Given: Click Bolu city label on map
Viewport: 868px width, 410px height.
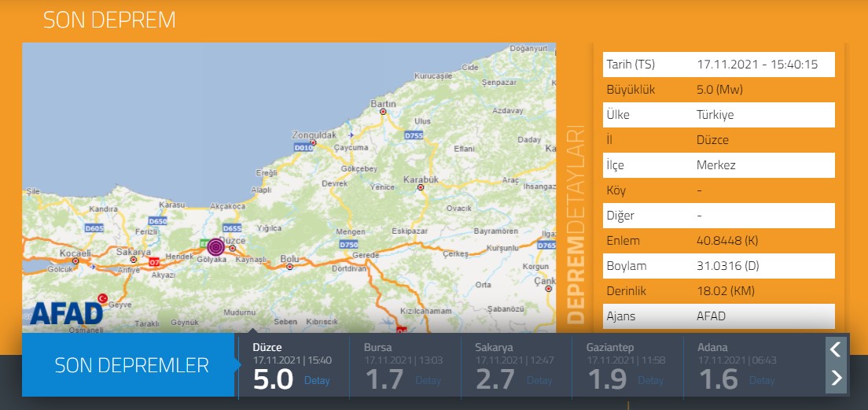Looking at the screenshot, I should pyautogui.click(x=289, y=259).
